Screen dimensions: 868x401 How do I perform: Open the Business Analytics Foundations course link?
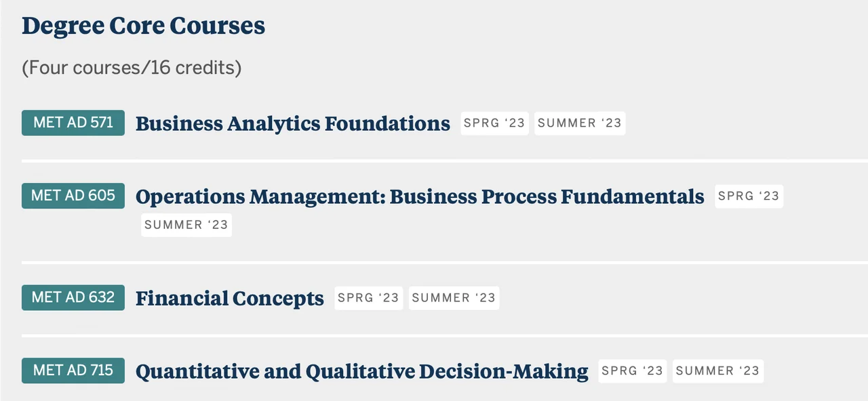click(x=292, y=124)
